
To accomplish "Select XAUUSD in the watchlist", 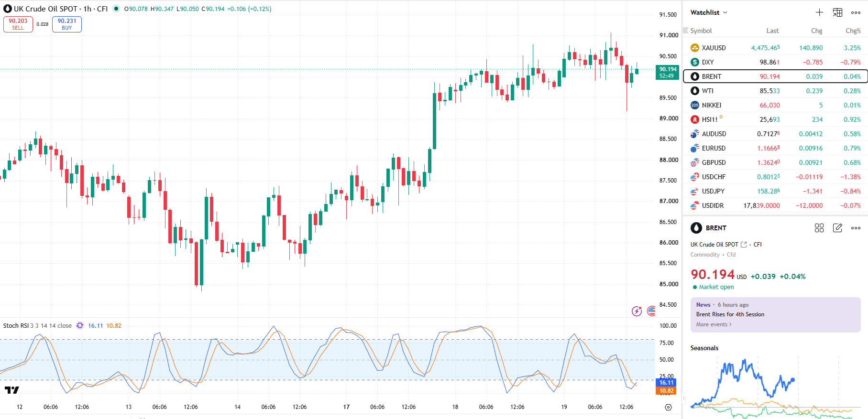I will 775,48.
